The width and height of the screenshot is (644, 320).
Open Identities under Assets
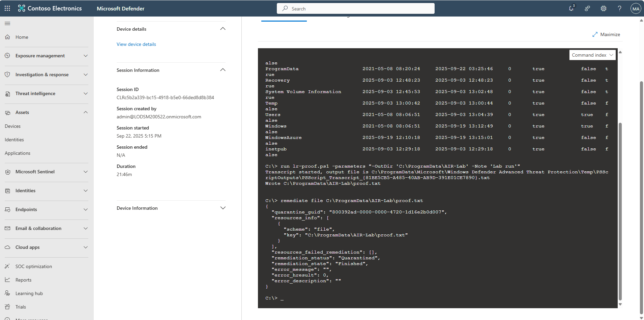[14, 140]
